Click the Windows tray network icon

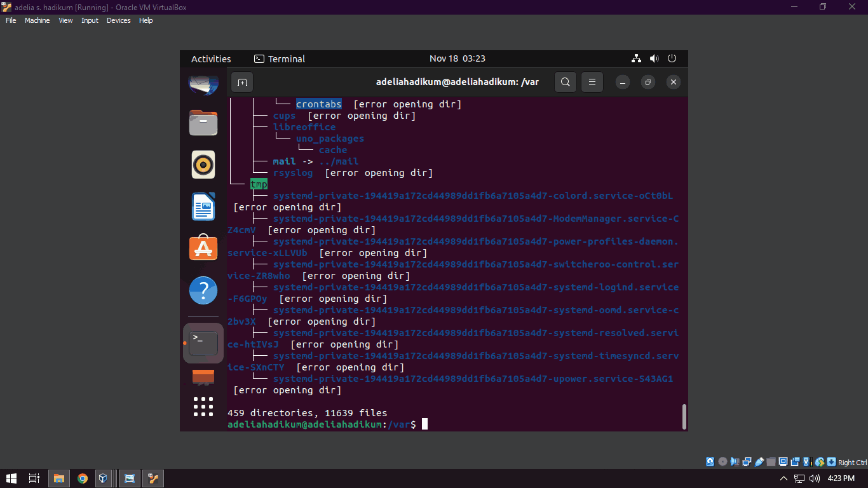click(800, 478)
